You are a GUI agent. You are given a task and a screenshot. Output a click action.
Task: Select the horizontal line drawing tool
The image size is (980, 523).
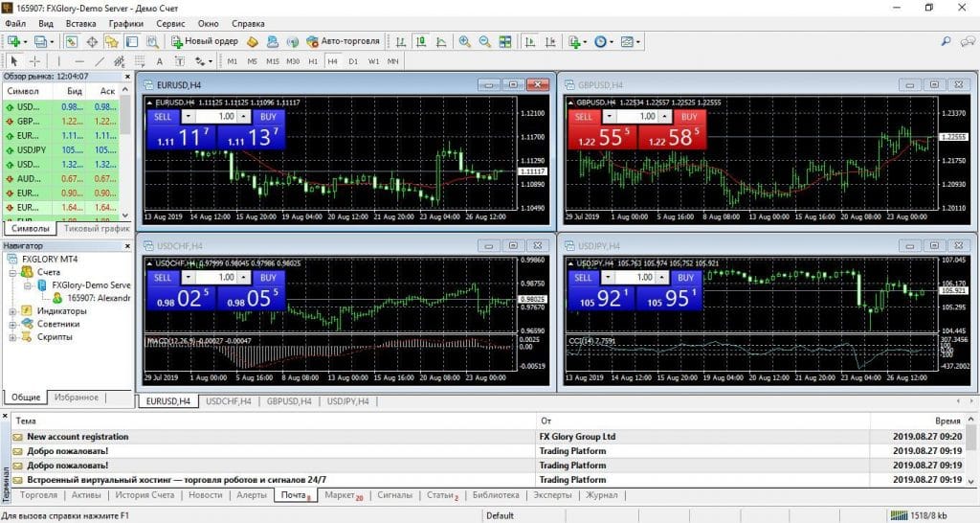click(79, 61)
